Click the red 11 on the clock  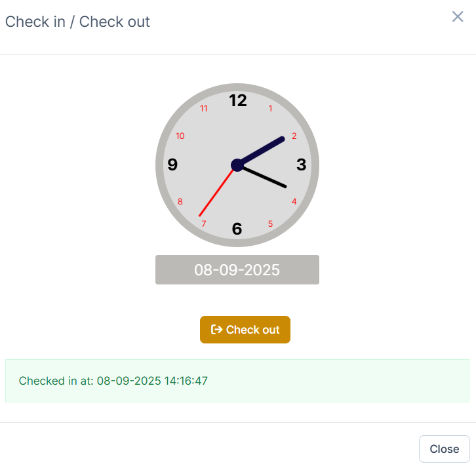pyautogui.click(x=204, y=109)
